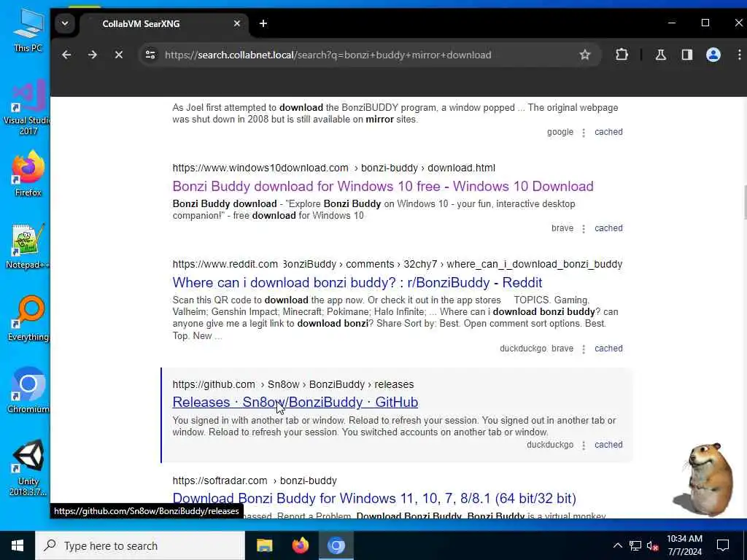Click the github.com Sn8ow URL breadcrumb
This screenshot has width=747, height=560.
click(293, 384)
